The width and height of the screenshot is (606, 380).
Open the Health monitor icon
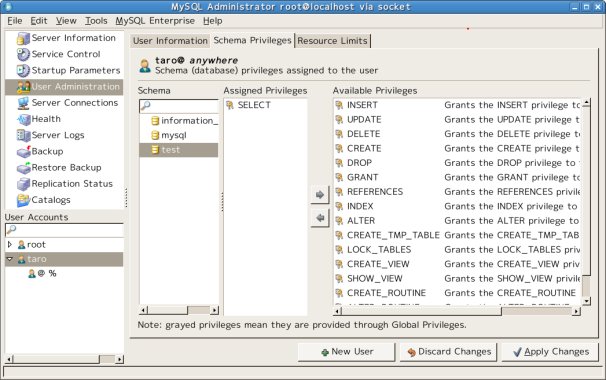pos(23,119)
